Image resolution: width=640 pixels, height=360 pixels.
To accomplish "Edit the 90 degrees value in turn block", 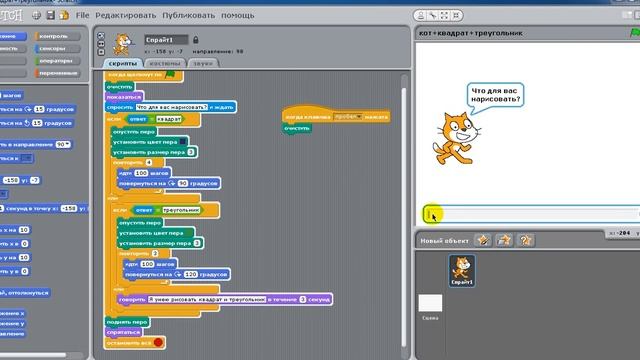I will (x=183, y=183).
